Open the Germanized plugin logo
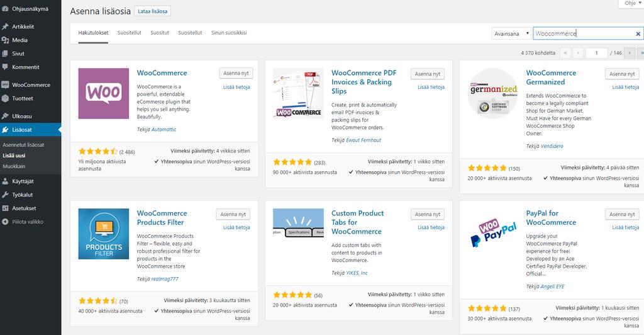This screenshot has width=644, height=335. [493, 93]
